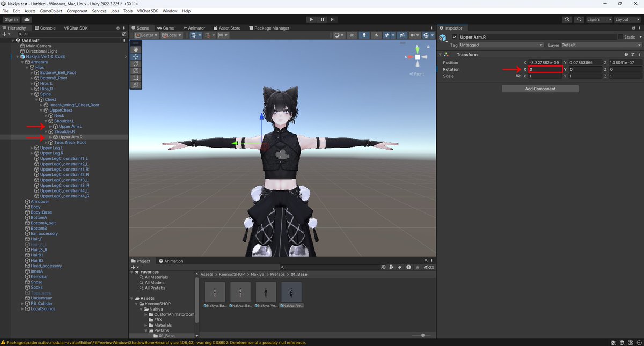Open the VRChat SDK menu

148,11
